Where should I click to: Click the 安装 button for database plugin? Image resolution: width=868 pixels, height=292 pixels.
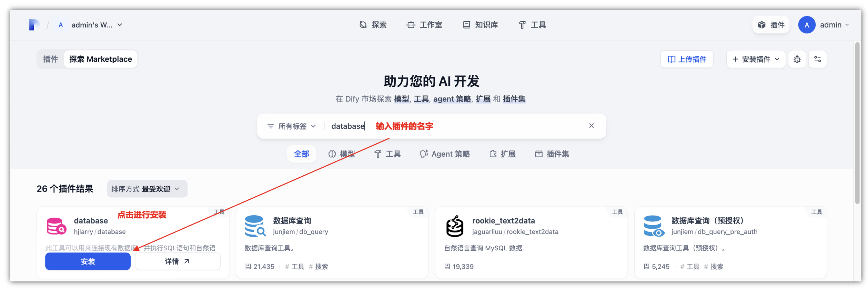(x=88, y=261)
